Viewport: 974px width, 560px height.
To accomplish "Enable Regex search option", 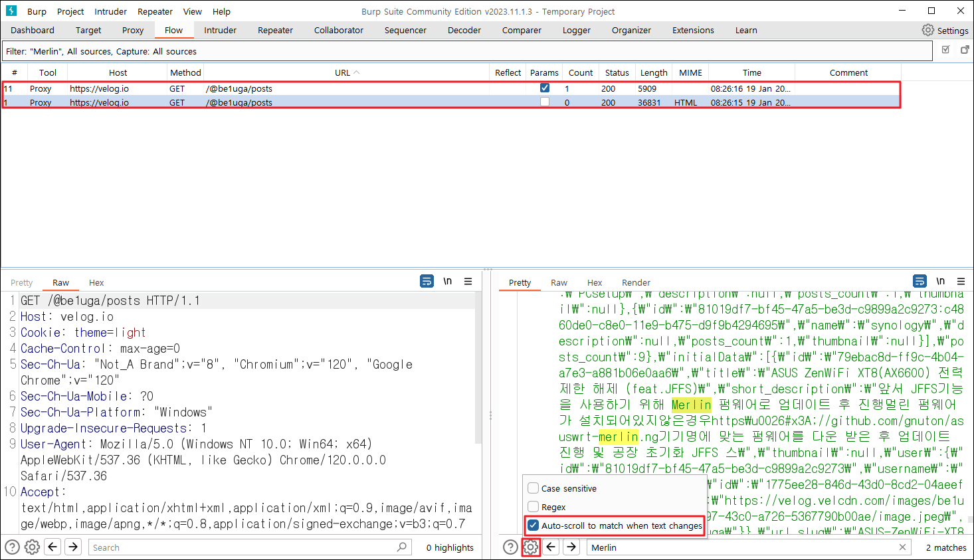I will [x=533, y=507].
